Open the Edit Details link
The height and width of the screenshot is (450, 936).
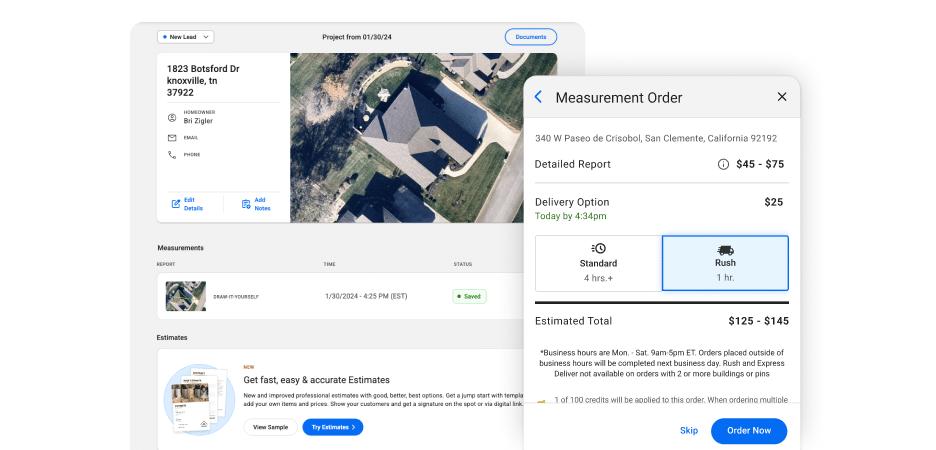193,204
